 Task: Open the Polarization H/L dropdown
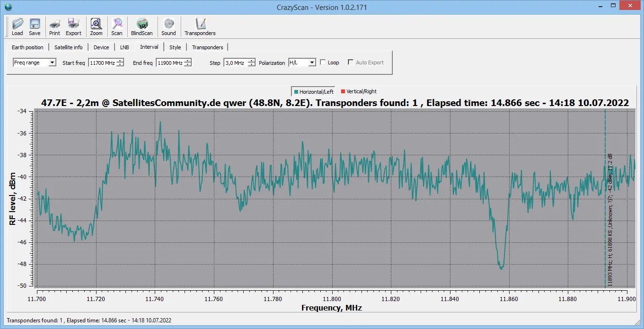point(302,62)
